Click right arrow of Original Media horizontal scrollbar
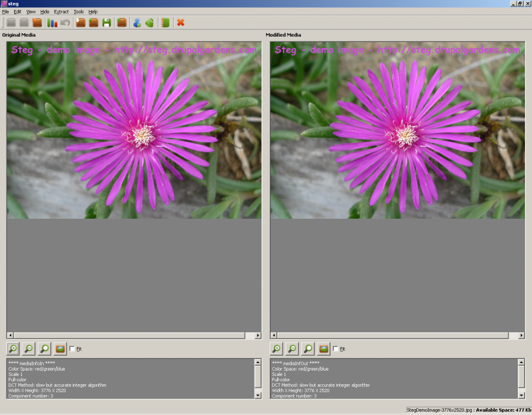Viewport: 532px width, 415px height. pos(258,335)
